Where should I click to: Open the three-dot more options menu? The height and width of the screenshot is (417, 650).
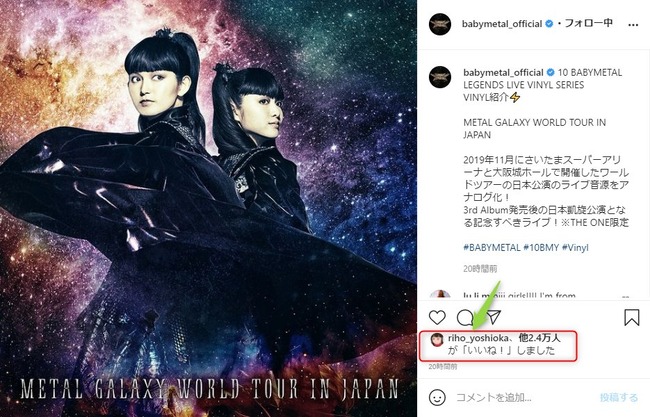633,25
